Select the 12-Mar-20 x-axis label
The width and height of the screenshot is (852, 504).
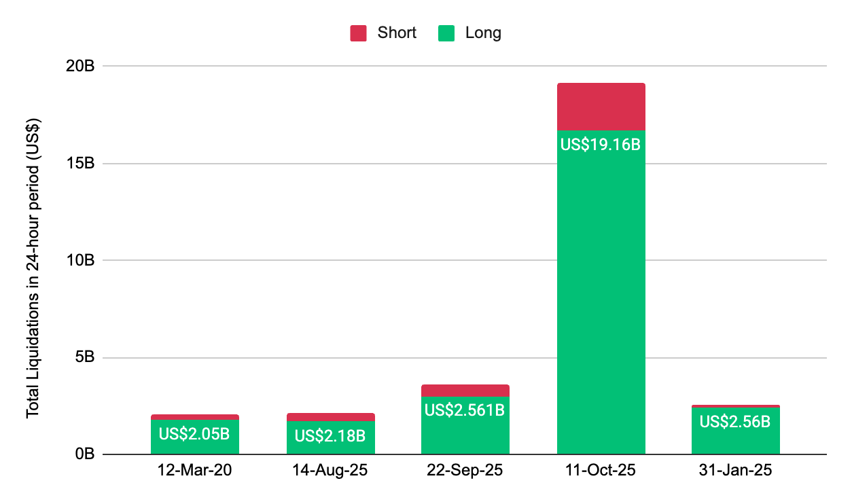click(195, 471)
